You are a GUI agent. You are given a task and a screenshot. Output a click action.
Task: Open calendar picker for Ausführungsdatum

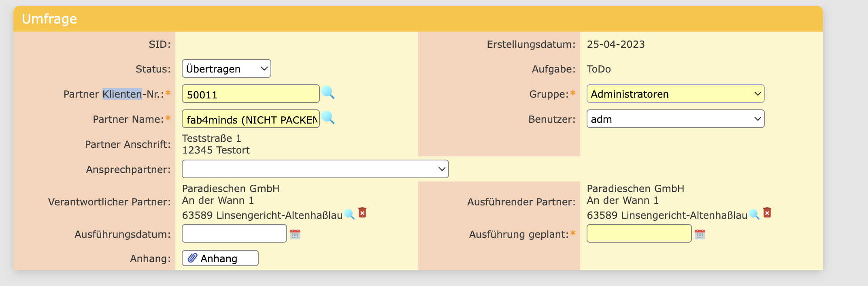(295, 234)
